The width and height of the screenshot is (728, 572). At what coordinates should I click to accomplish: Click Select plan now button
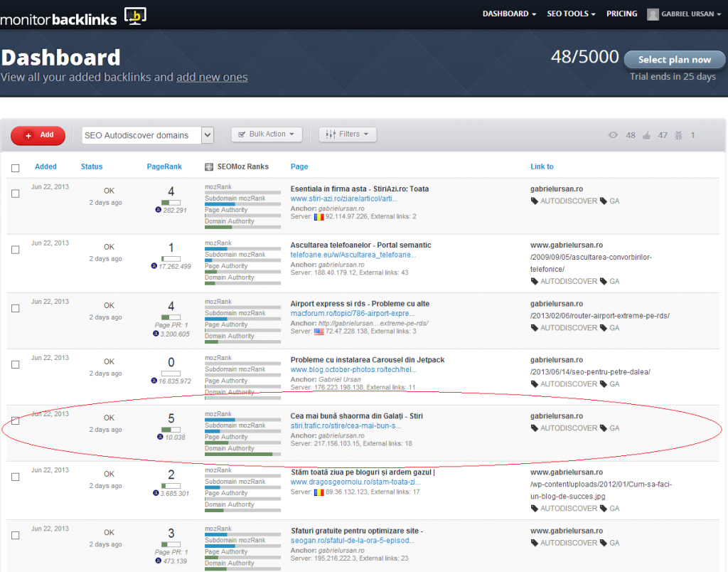coord(674,60)
